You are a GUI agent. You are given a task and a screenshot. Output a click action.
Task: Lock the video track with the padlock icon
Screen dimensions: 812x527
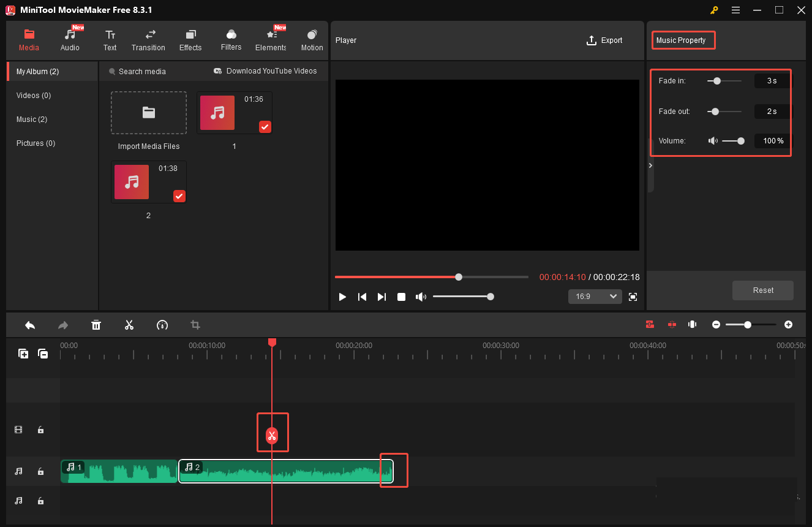pyautogui.click(x=40, y=430)
